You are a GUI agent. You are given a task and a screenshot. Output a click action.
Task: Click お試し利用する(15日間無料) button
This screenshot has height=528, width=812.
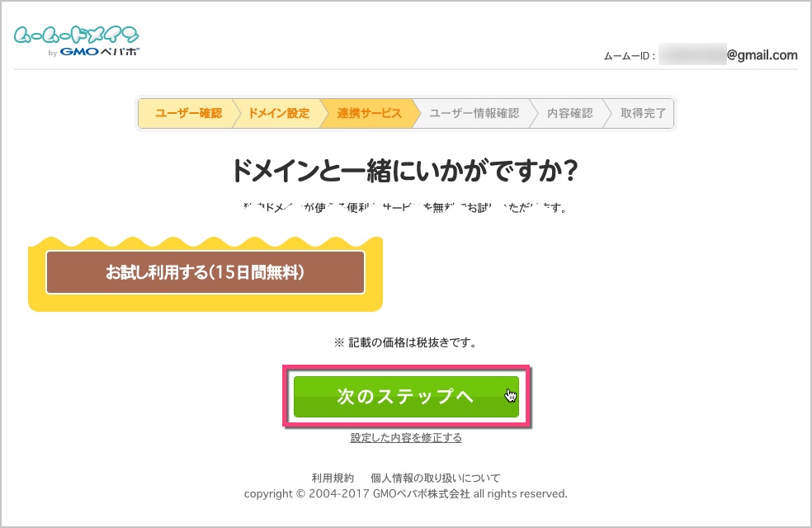[x=205, y=272]
